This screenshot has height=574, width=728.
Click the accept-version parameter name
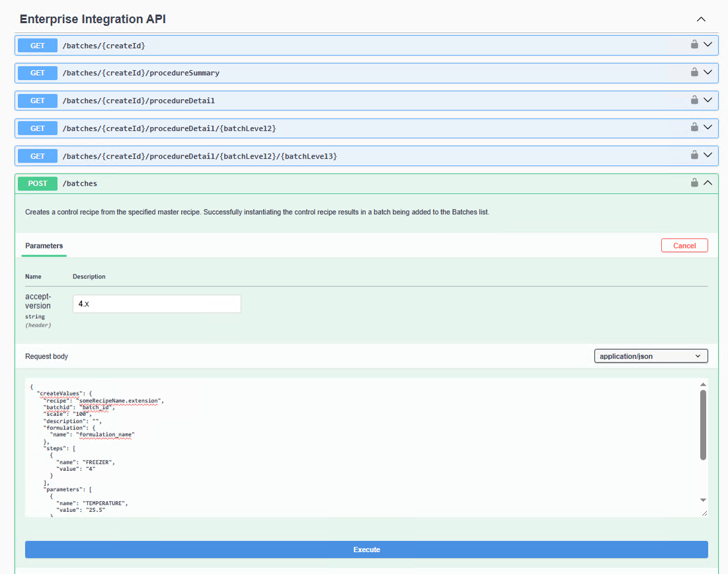coord(38,301)
